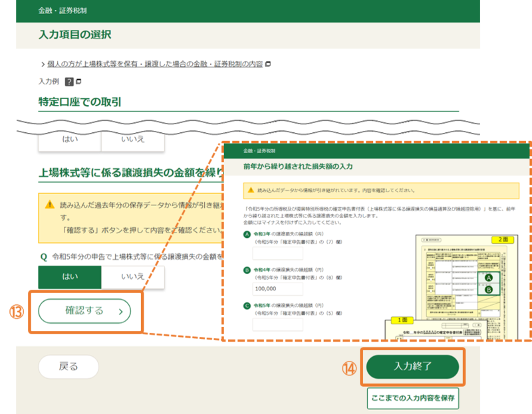Click warning icon in the 前年から繰り越された popup notice
Image resolution: width=532 pixels, height=414 pixels.
coord(251,189)
